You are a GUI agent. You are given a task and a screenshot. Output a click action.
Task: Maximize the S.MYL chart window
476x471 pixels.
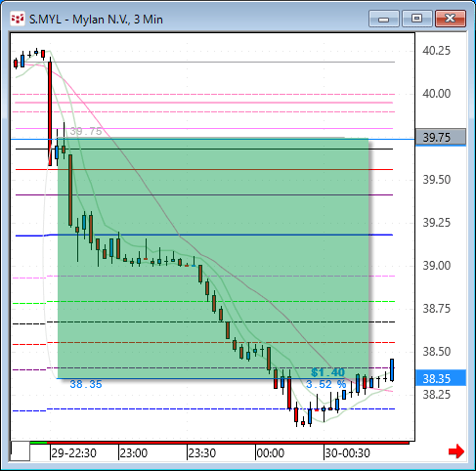417,19
